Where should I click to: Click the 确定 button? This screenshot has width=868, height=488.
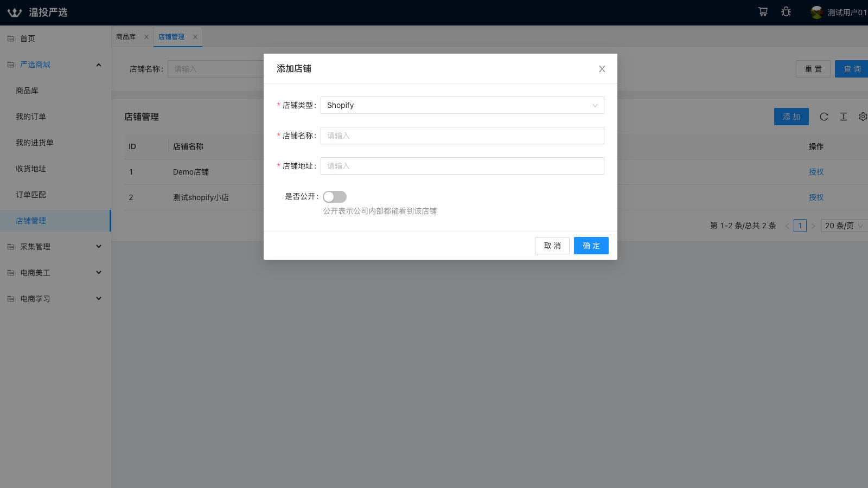coord(591,246)
